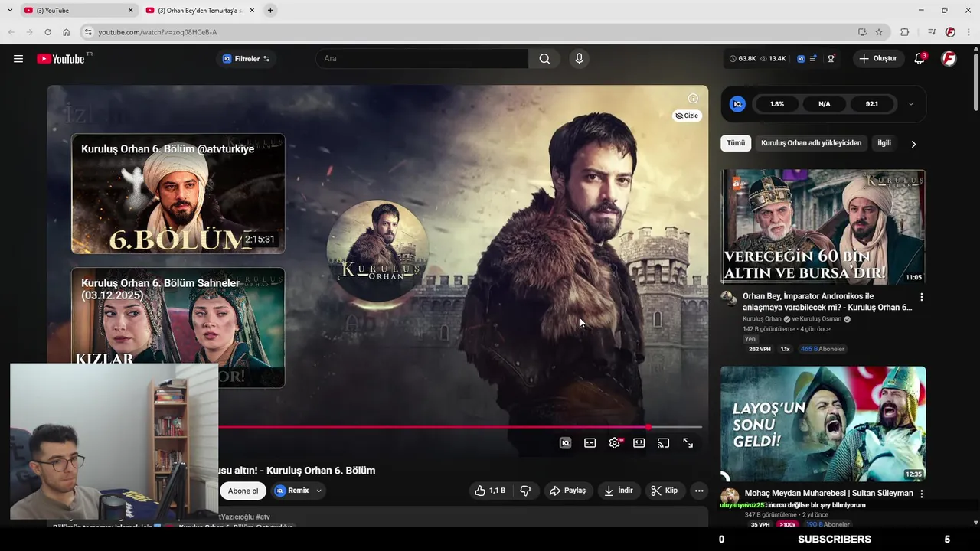Start voice search with microphone
Image resolution: width=980 pixels, height=551 pixels.
click(x=579, y=59)
